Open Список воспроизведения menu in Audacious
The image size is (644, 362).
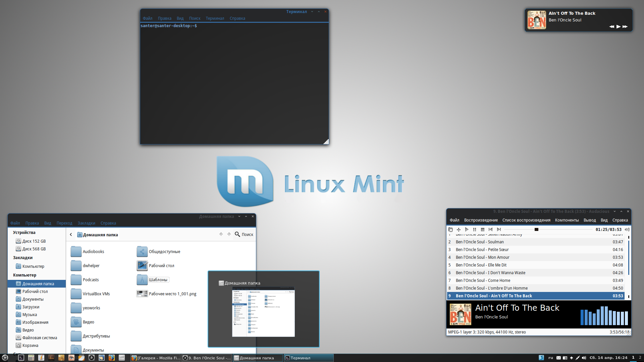pyautogui.click(x=526, y=220)
